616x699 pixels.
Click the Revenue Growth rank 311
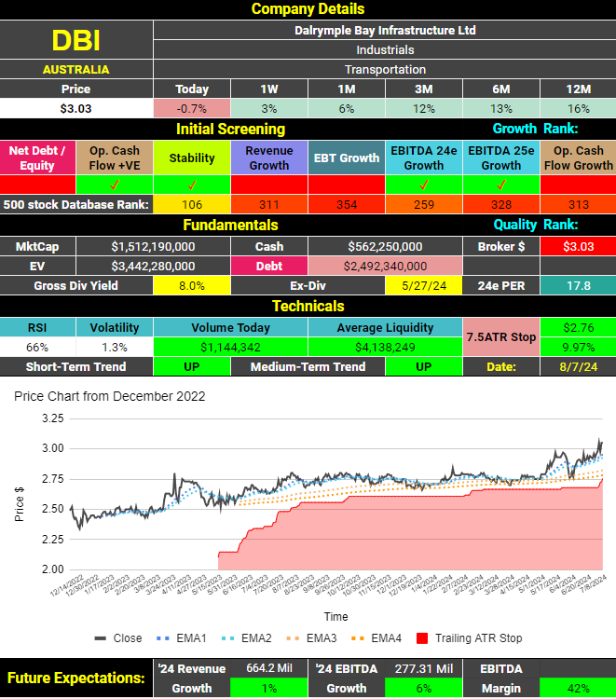click(x=269, y=205)
